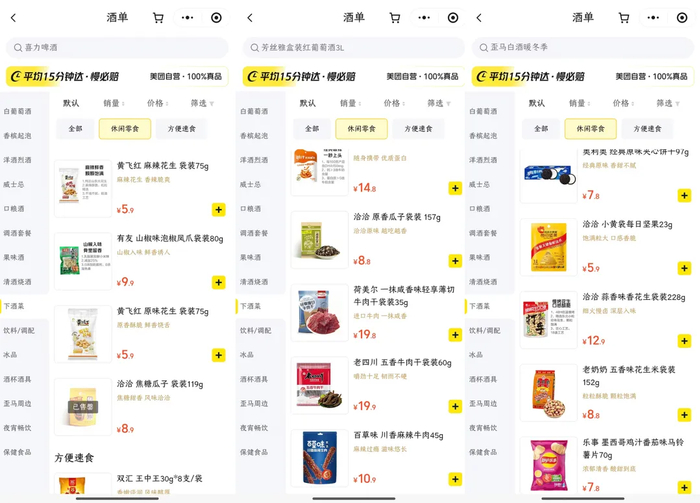The image size is (700, 503).
Task: Go back using left screen arrow
Action: pos(13,18)
